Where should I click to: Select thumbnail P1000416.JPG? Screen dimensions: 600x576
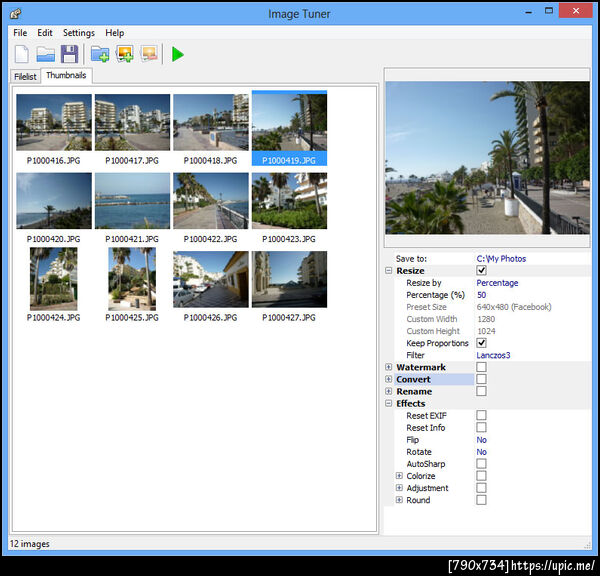pos(54,130)
